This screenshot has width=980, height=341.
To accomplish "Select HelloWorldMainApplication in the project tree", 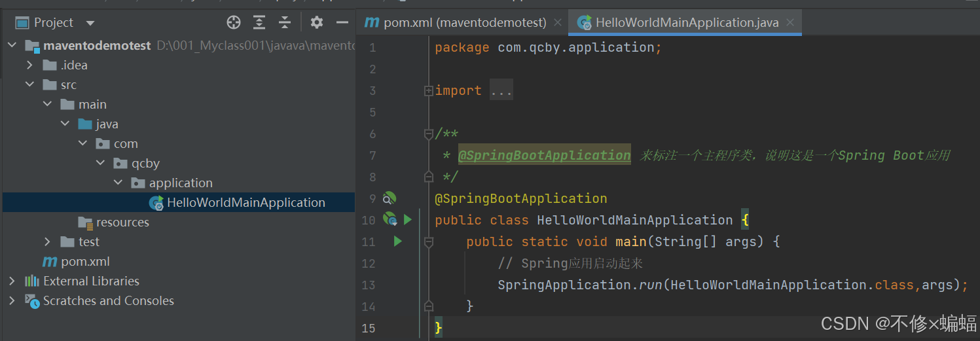I will tap(245, 203).
